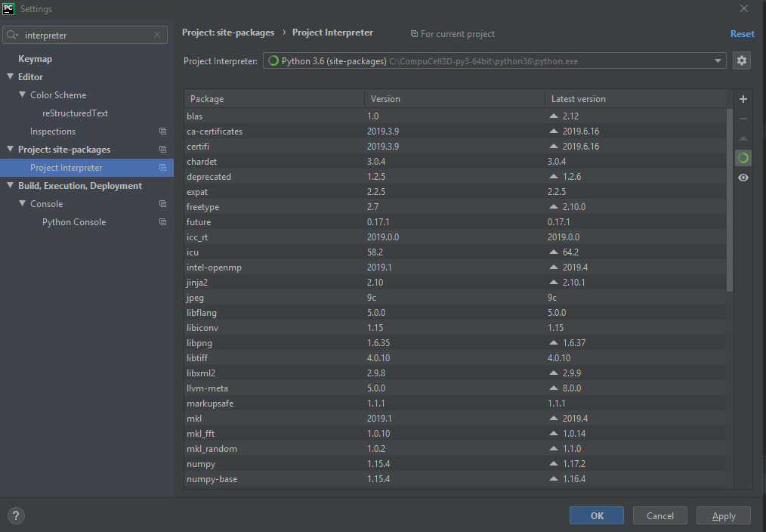Select Inspections in the settings tree

53,131
